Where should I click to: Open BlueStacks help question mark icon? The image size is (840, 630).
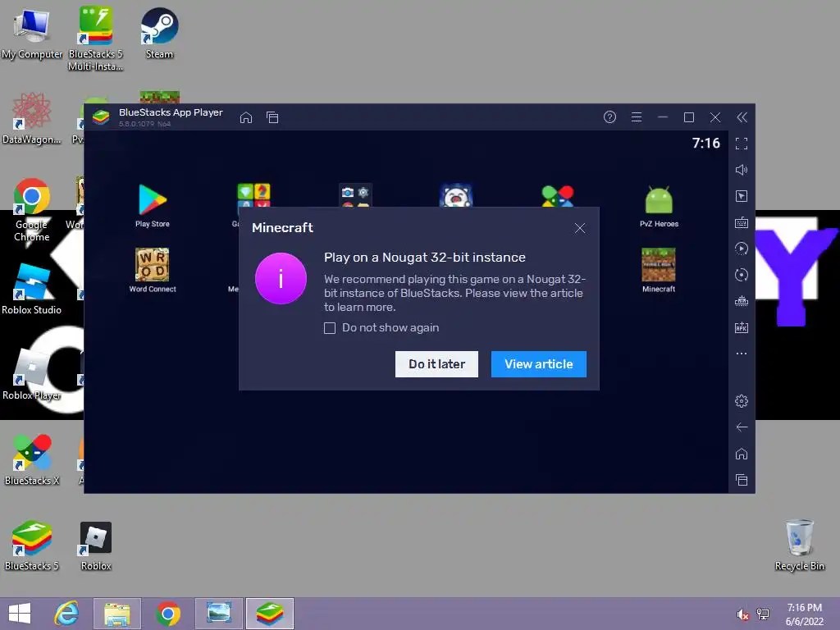[x=609, y=116]
